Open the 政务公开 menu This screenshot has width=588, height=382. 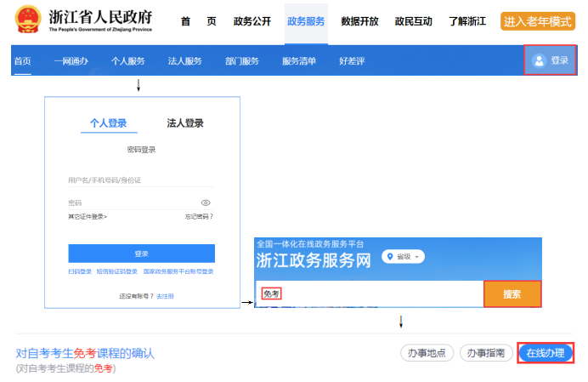(252, 21)
